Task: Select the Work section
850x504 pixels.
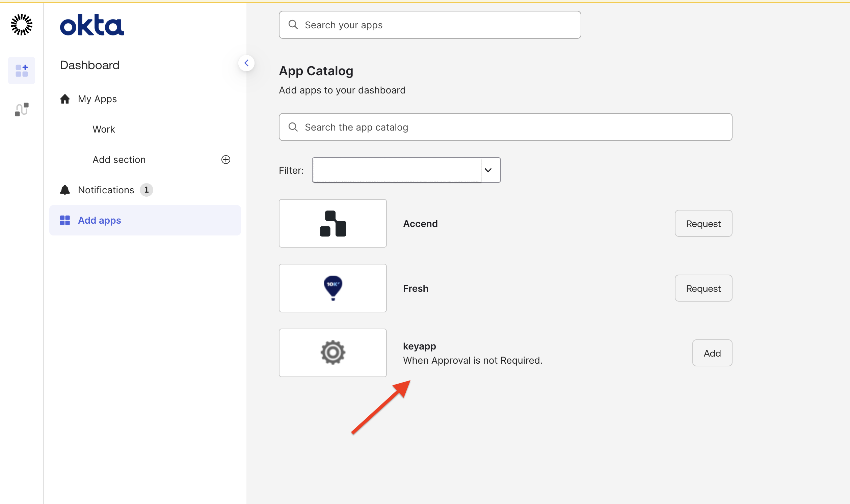Action: point(104,130)
